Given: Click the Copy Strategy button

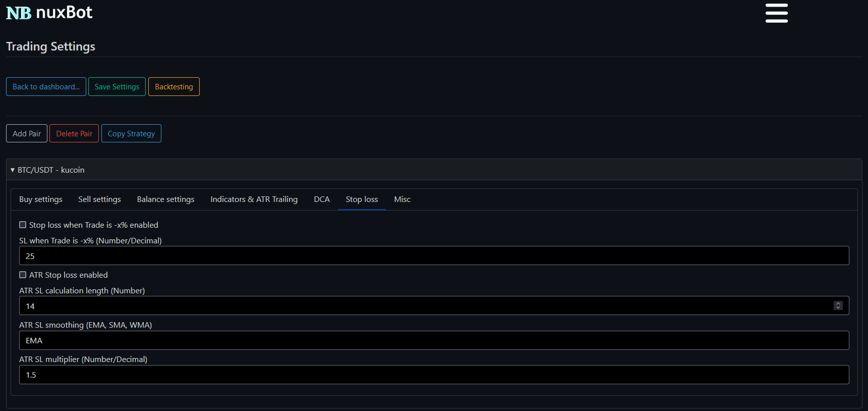Looking at the screenshot, I should (131, 134).
